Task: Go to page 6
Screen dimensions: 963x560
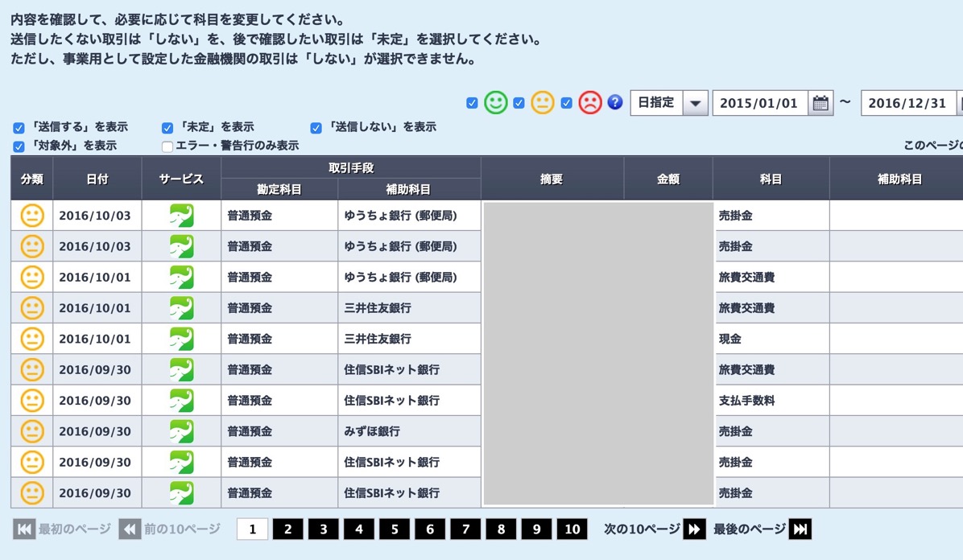Action: pos(430,529)
